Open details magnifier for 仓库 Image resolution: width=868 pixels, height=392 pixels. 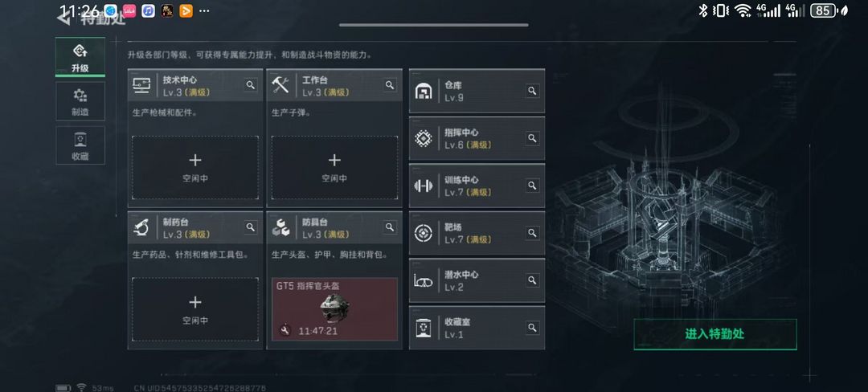[532, 91]
